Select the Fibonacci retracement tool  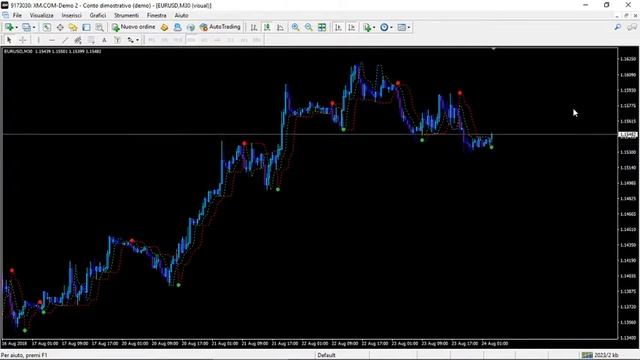click(x=91, y=40)
